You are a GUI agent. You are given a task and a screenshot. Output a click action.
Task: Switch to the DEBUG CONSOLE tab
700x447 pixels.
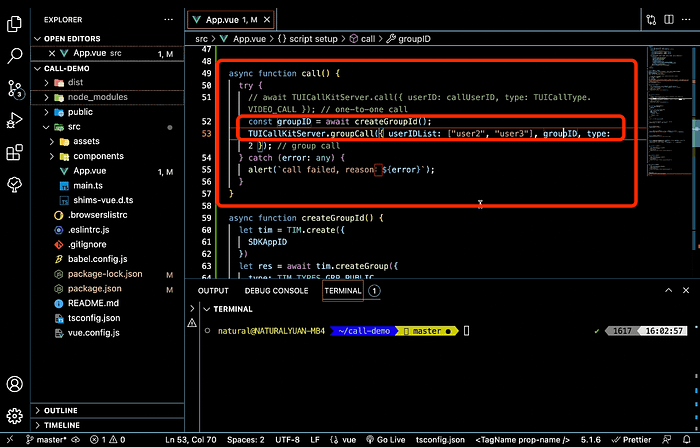(x=276, y=291)
